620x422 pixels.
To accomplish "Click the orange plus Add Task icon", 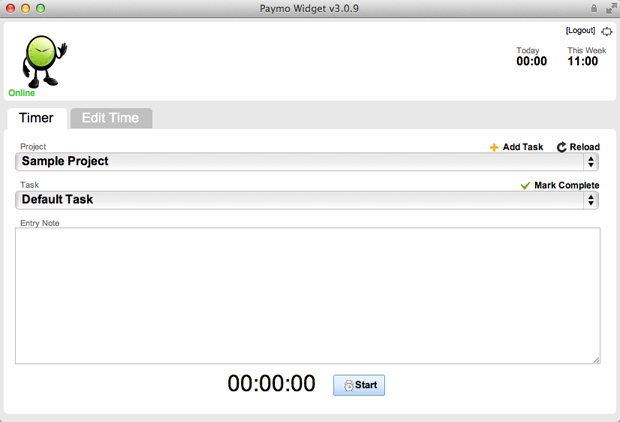I will click(494, 147).
